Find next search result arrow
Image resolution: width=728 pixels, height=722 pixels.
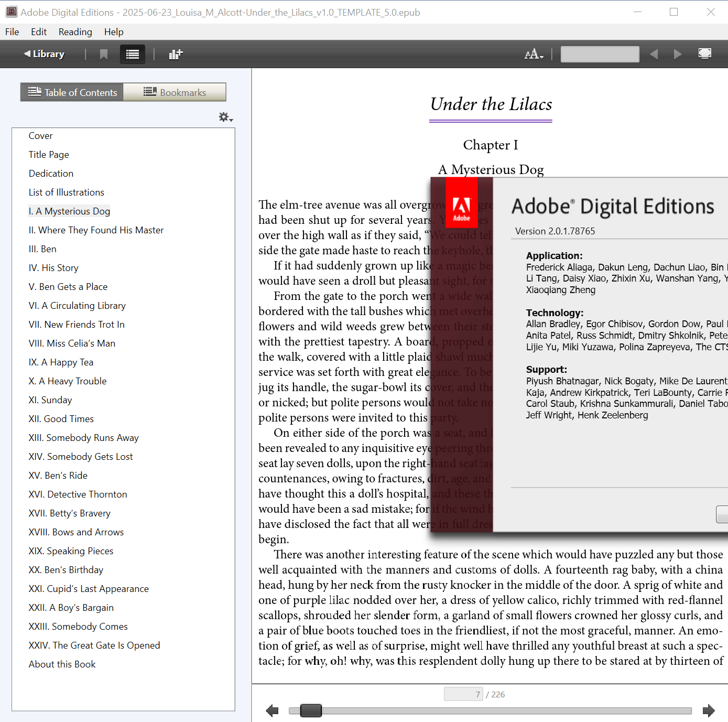(678, 54)
